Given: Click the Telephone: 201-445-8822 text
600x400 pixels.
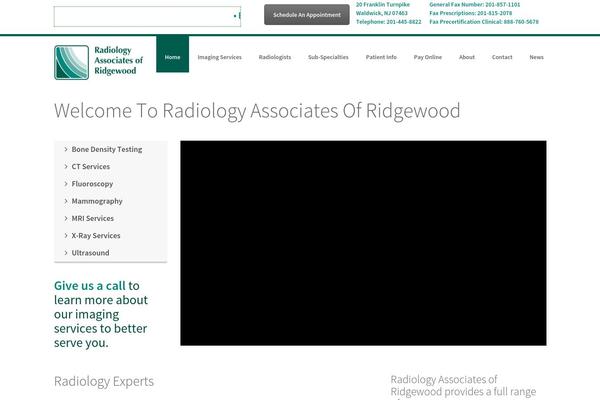Looking at the screenshot, I should click(388, 22).
